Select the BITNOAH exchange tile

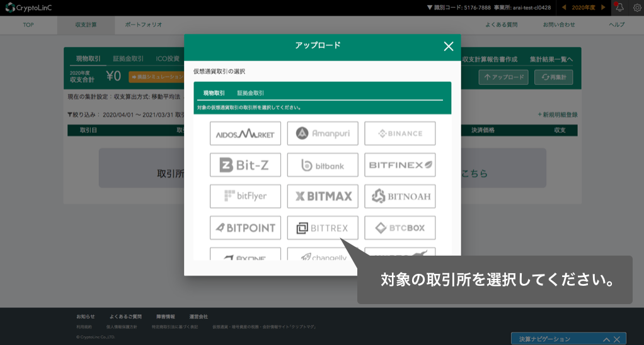400,196
